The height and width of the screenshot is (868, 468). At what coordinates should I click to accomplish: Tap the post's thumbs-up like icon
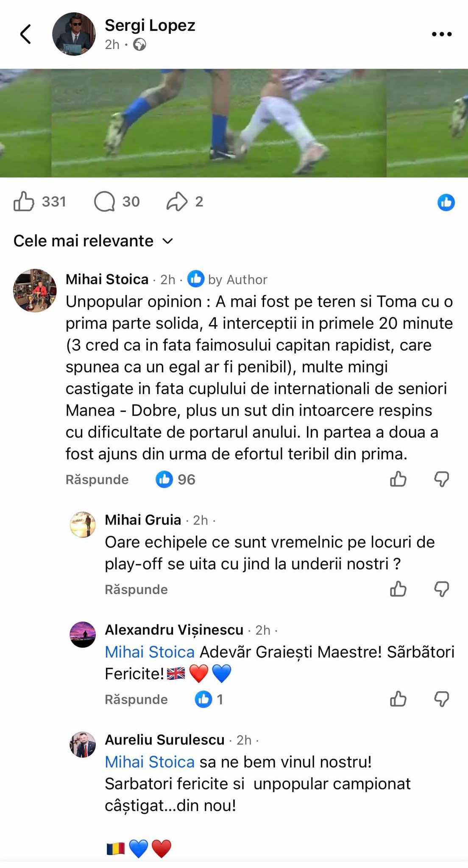click(x=24, y=201)
